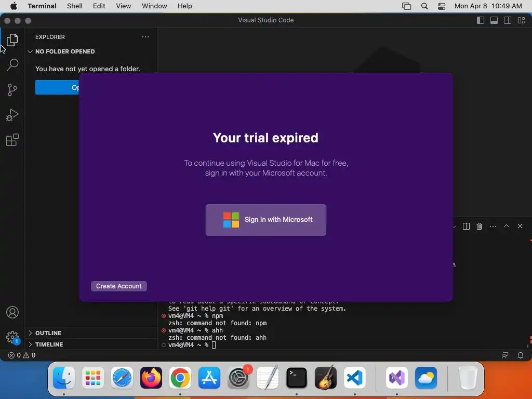Launch Firefox from the Dock
The width and height of the screenshot is (532, 399).
pyautogui.click(x=151, y=378)
